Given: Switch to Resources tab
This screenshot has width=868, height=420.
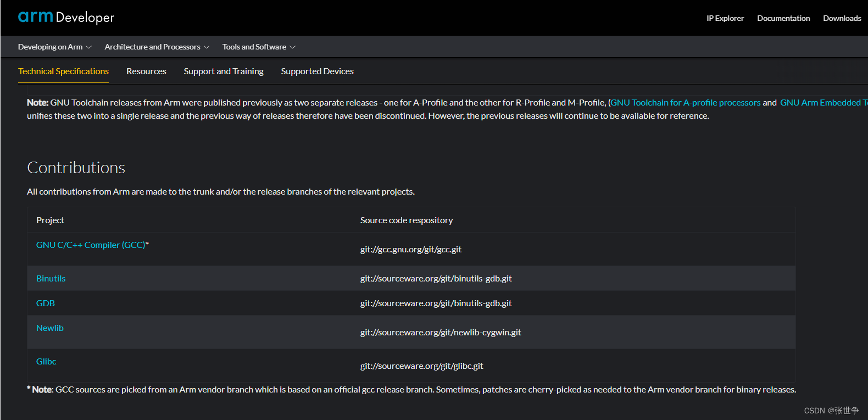Looking at the screenshot, I should [146, 71].
